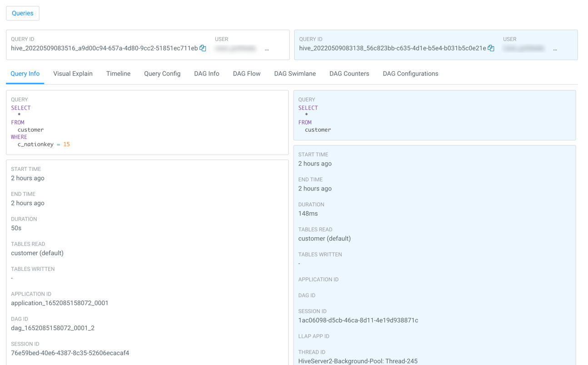Open the DAG Counters tab

349,73
